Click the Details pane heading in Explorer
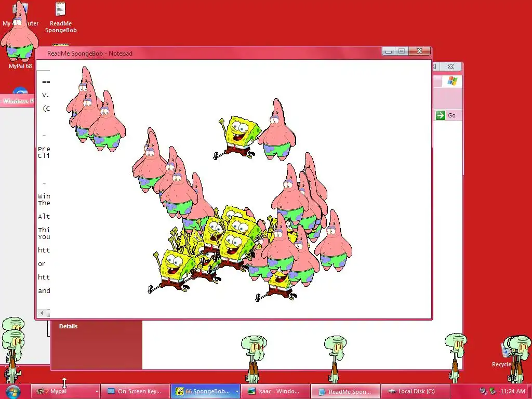This screenshot has height=399, width=532. 68,326
